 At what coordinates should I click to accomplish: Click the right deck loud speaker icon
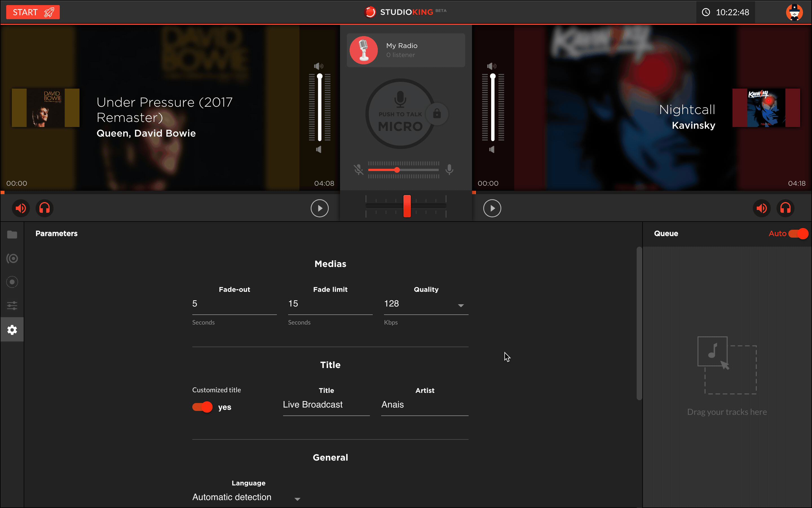click(x=492, y=66)
